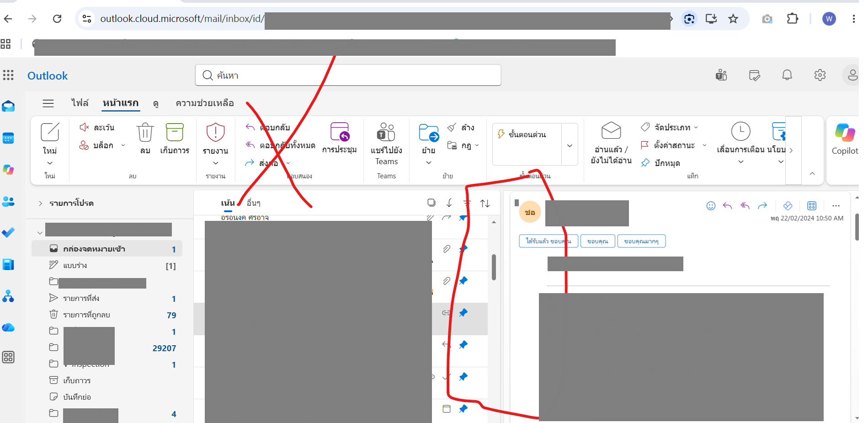Screen dimensions: 868x423
Task: Click แชร์ไปยัง Teams icon
Action: click(x=386, y=132)
